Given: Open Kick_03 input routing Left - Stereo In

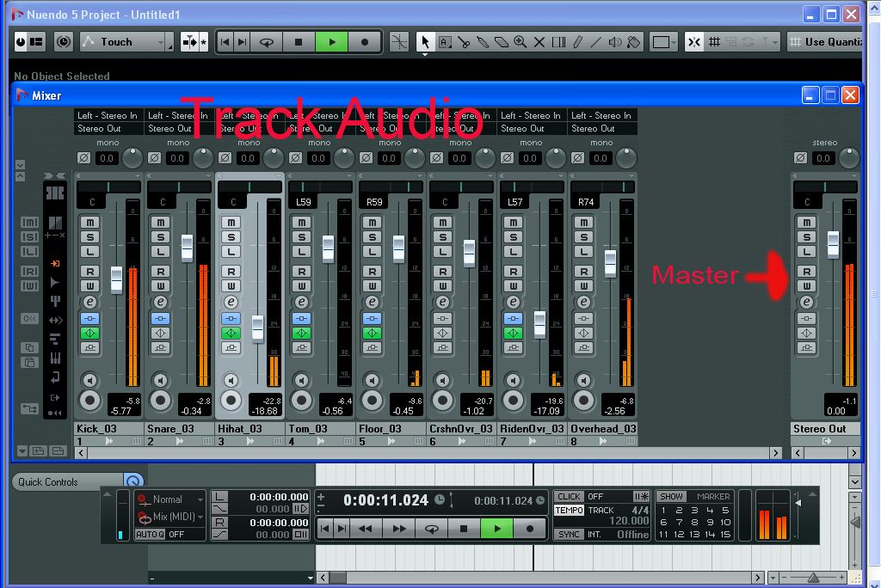Looking at the screenshot, I should point(108,116).
